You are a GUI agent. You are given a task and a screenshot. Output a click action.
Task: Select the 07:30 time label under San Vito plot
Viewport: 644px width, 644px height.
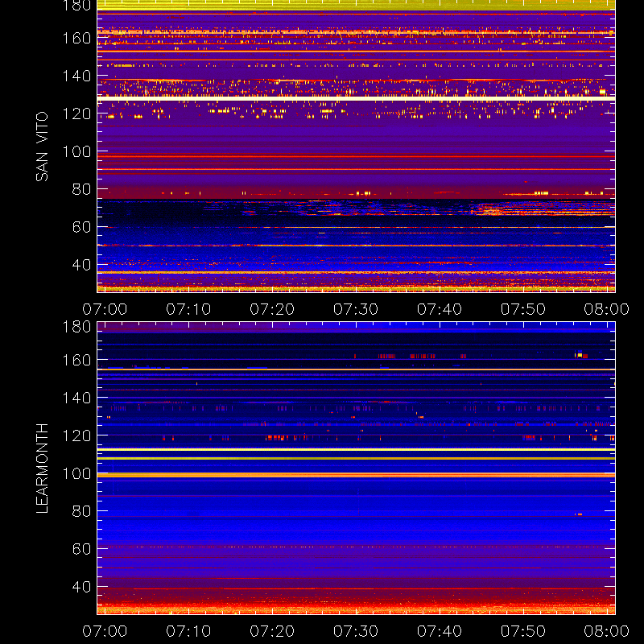click(x=356, y=309)
